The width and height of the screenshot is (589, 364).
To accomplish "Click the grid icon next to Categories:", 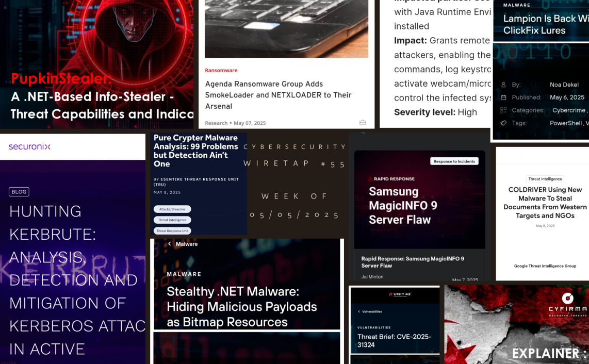I will point(503,110).
